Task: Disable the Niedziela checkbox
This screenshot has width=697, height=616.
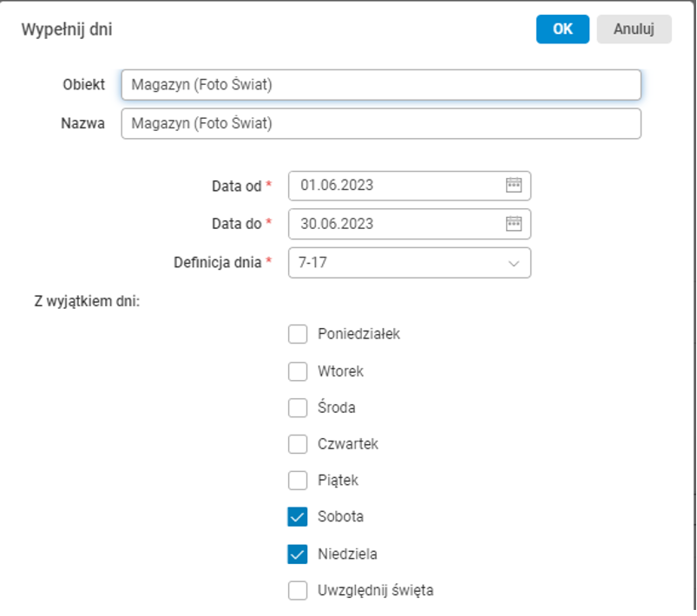Action: [x=298, y=554]
